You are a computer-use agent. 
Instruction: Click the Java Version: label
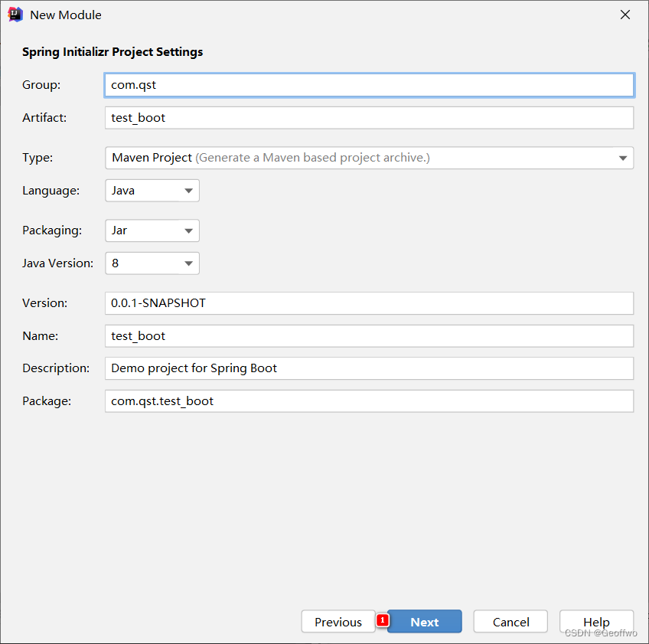click(x=58, y=263)
